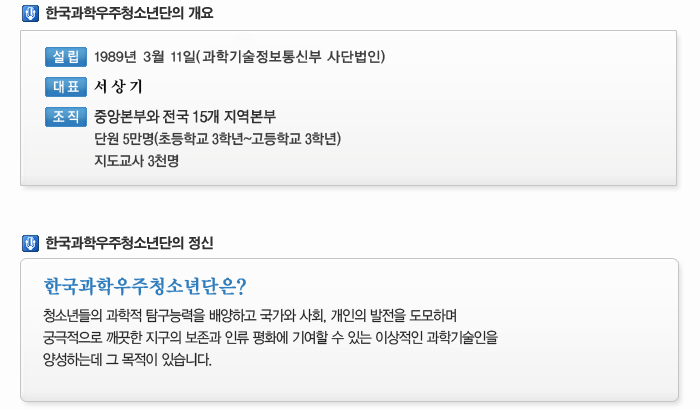Click the final line 양성하는데 그 목적이 있습니다
This screenshot has height=410, width=700.
click(127, 360)
